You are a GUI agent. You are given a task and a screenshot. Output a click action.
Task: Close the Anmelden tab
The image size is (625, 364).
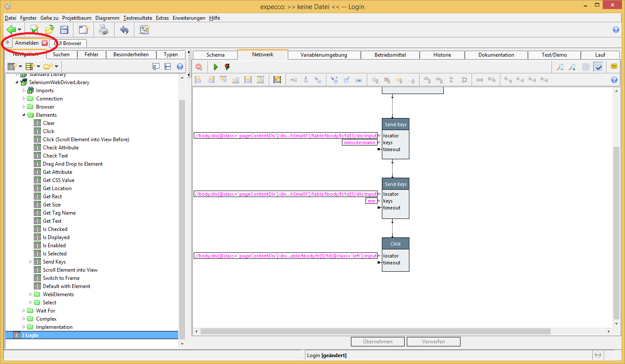click(x=45, y=43)
